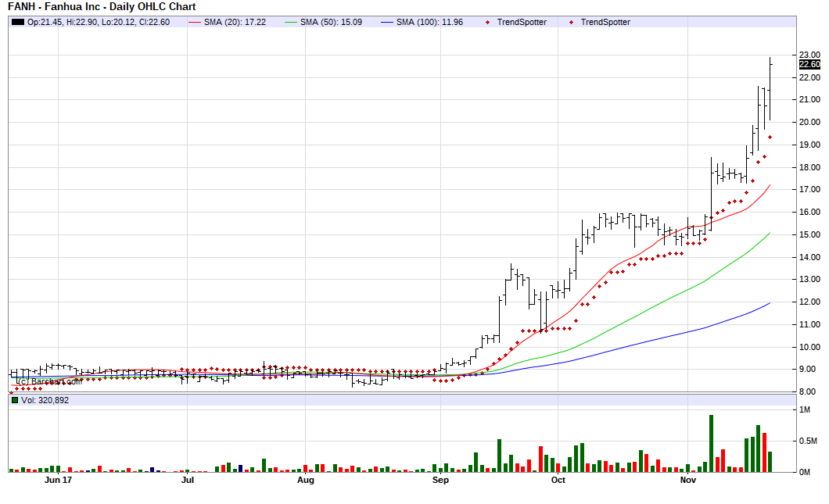Click the blue SMA (100) legend line
The image size is (829, 504).
(388, 22)
